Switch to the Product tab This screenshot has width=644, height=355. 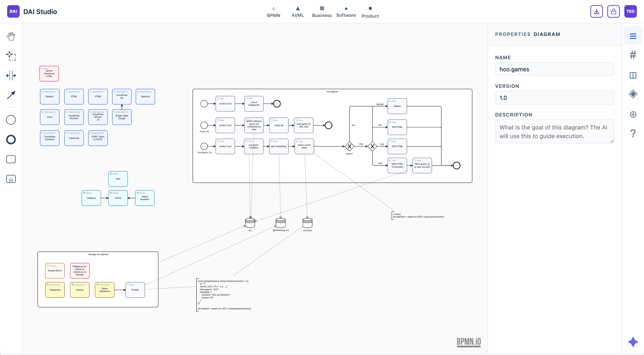370,13
